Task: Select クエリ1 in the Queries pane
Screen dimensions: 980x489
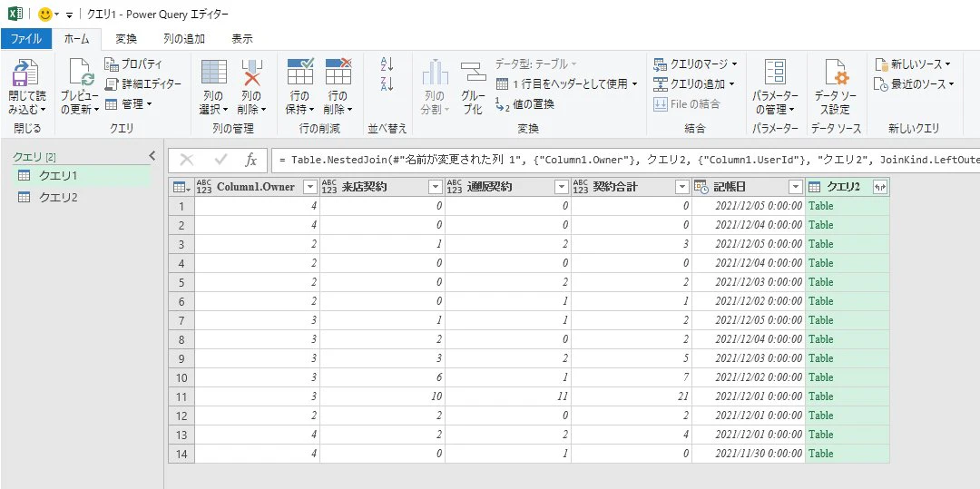Action: [x=82, y=175]
